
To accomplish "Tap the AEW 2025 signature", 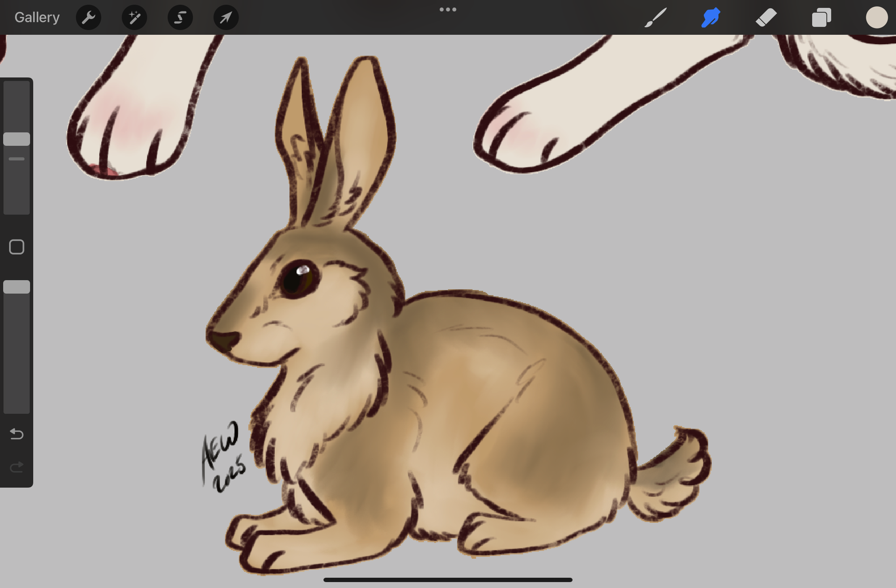I will tap(223, 458).
